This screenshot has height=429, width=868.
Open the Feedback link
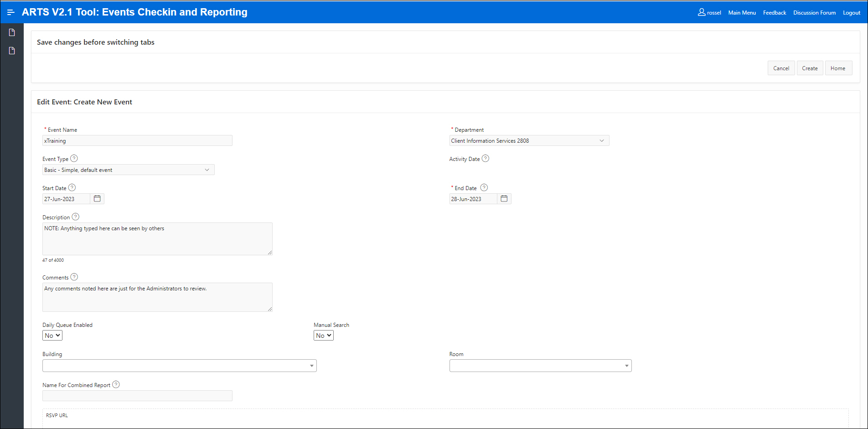coord(775,13)
